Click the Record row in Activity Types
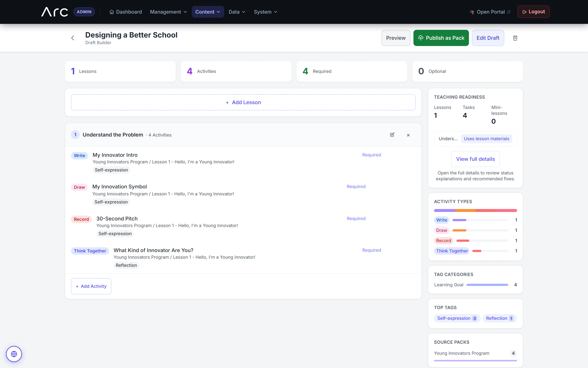588x368 pixels. 475,241
